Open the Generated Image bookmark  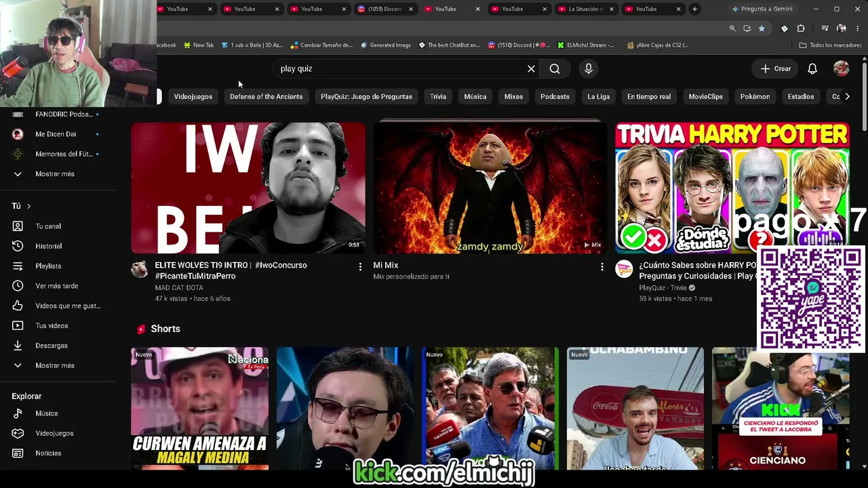(x=386, y=45)
